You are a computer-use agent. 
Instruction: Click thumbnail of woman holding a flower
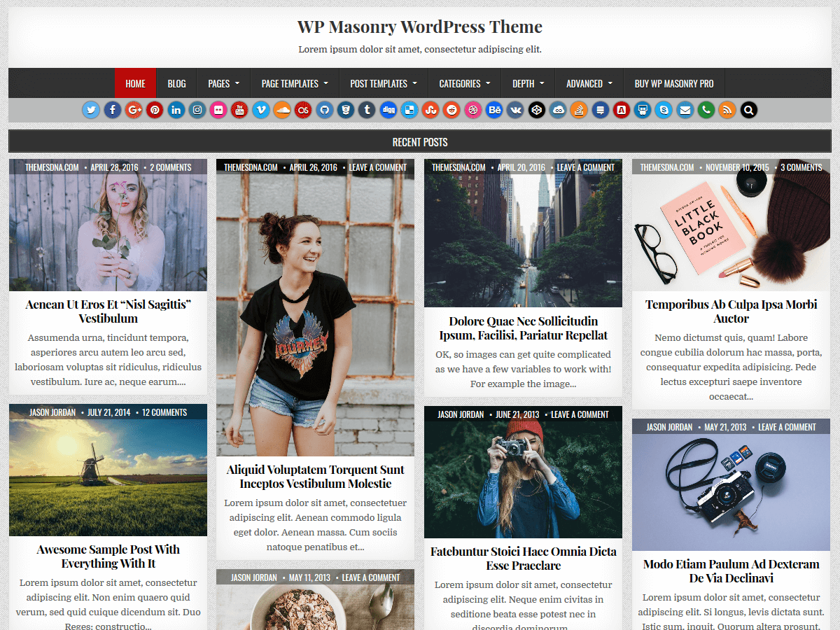click(x=108, y=225)
